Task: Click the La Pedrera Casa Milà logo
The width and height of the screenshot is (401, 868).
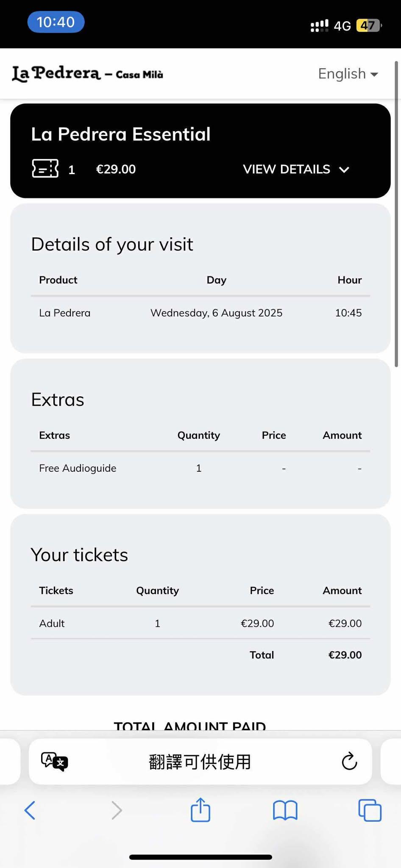Action: (x=87, y=74)
